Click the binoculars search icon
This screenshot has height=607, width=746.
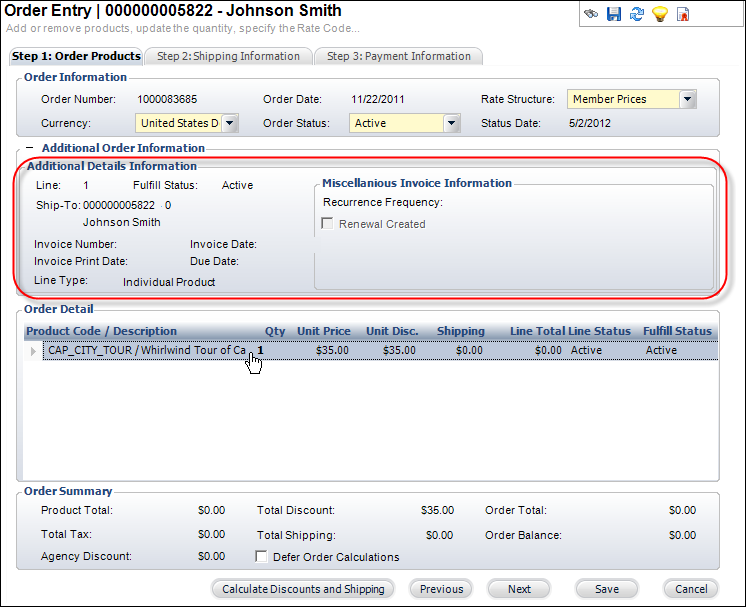592,14
